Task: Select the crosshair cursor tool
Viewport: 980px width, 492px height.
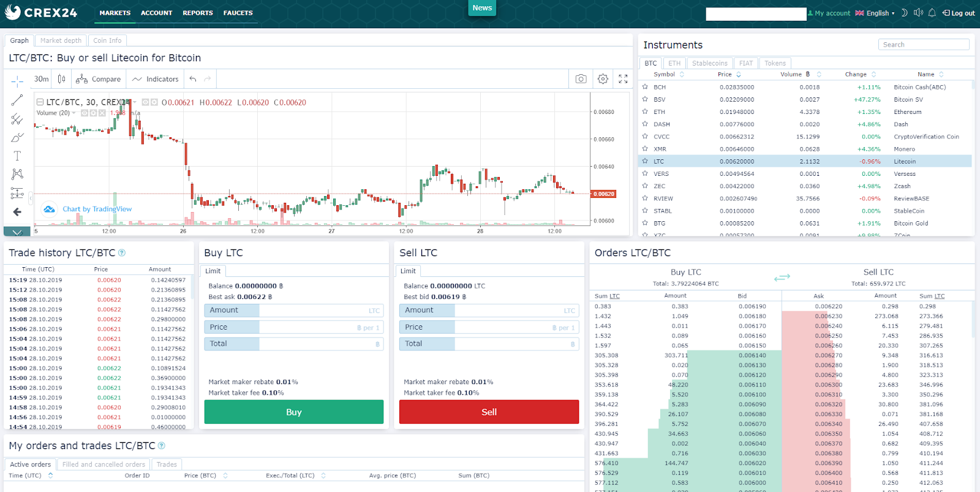Action: [17, 80]
